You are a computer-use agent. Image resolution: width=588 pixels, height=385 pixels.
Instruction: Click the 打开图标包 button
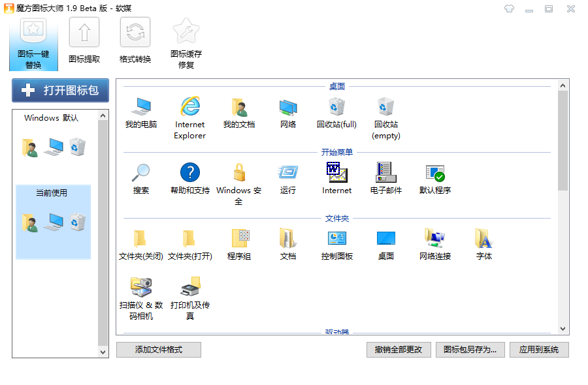(x=60, y=90)
